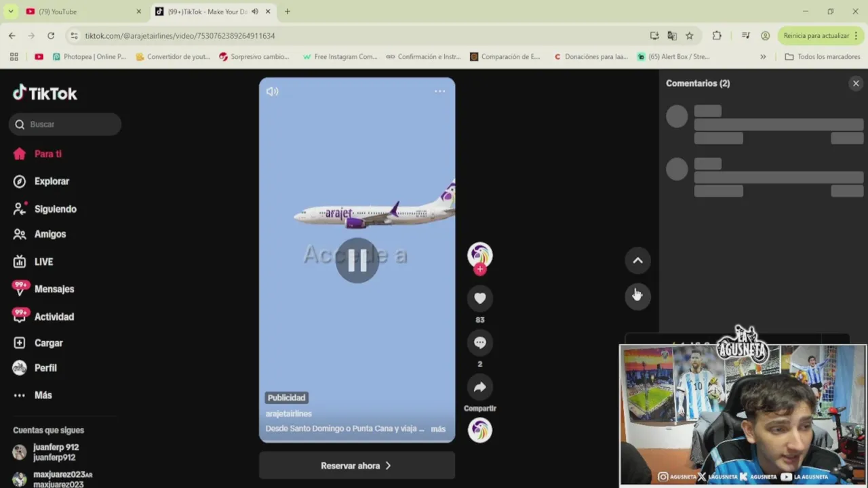Open Mensajes inbox

43,289
